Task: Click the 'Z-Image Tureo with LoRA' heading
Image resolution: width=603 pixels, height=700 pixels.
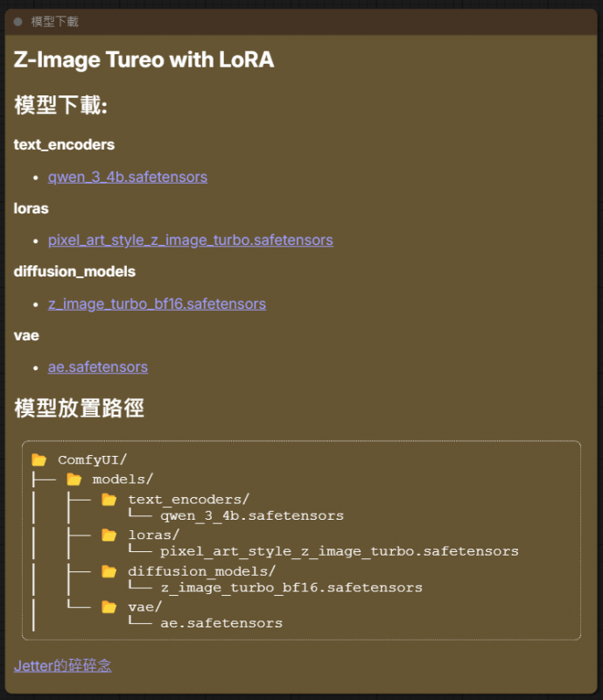Action: [x=144, y=59]
